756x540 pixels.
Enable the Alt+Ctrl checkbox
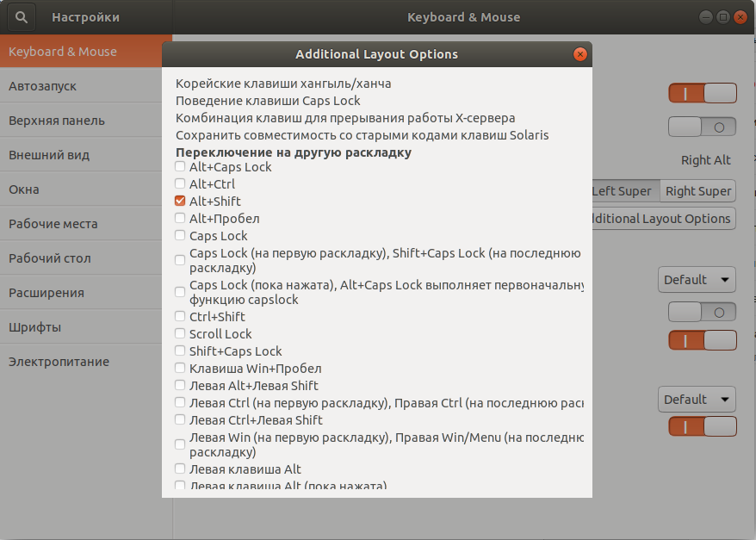pos(180,183)
